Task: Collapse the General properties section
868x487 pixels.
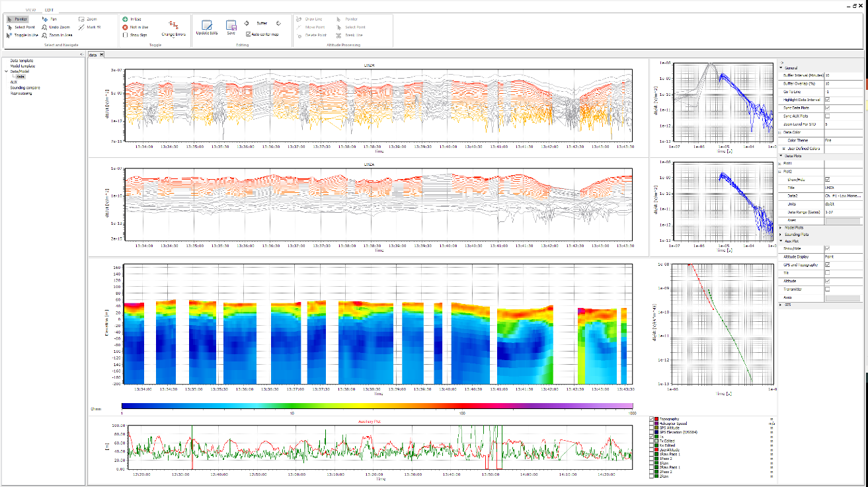Action: [781, 67]
